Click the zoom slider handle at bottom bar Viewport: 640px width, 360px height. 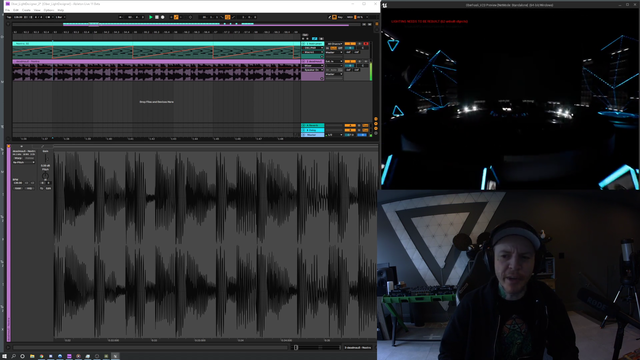click(x=296, y=347)
